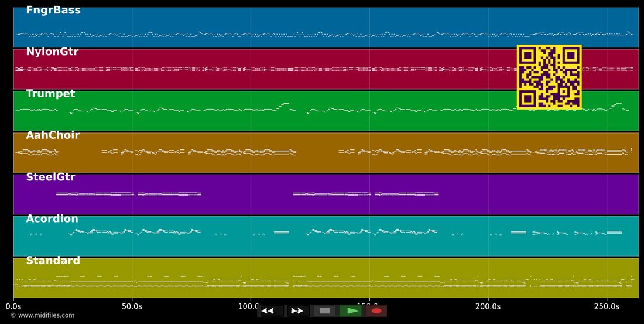Click the gray stop button
This screenshot has height=324, width=644.
tap(324, 311)
